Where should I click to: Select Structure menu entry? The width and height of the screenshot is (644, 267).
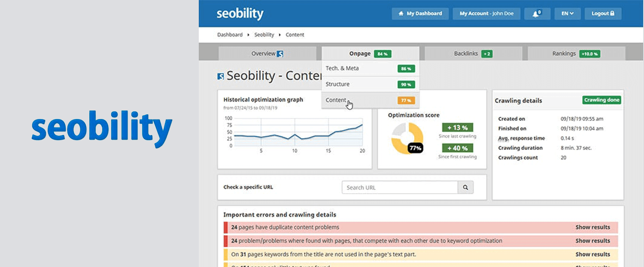pos(370,84)
